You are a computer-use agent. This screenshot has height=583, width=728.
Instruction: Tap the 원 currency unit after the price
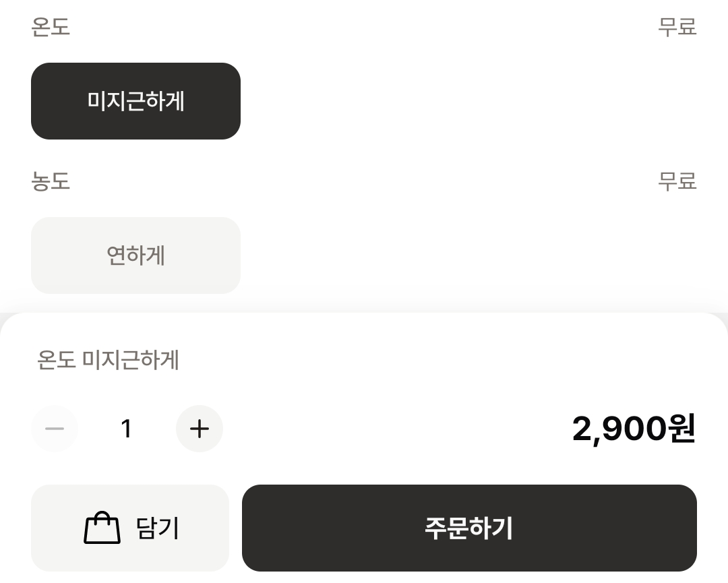tap(681, 429)
